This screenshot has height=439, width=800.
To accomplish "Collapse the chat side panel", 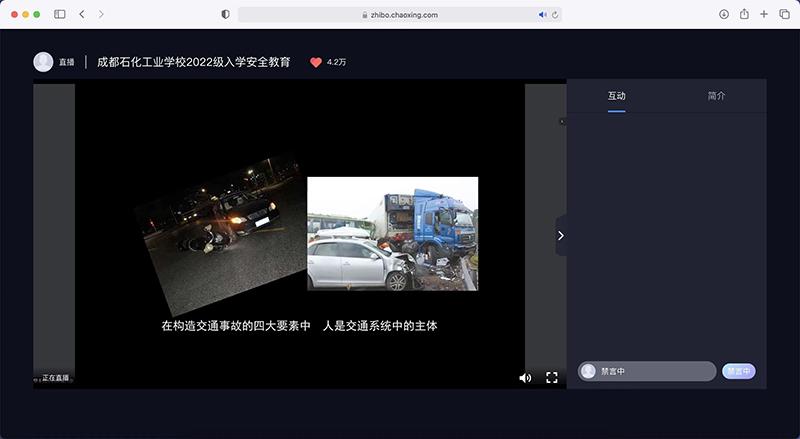I will click(x=560, y=235).
